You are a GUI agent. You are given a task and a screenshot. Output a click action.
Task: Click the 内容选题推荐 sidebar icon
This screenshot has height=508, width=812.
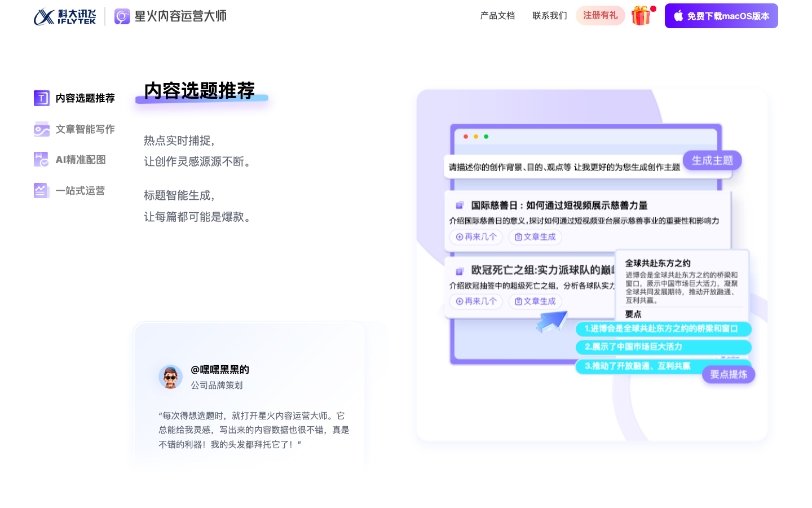[x=42, y=98]
